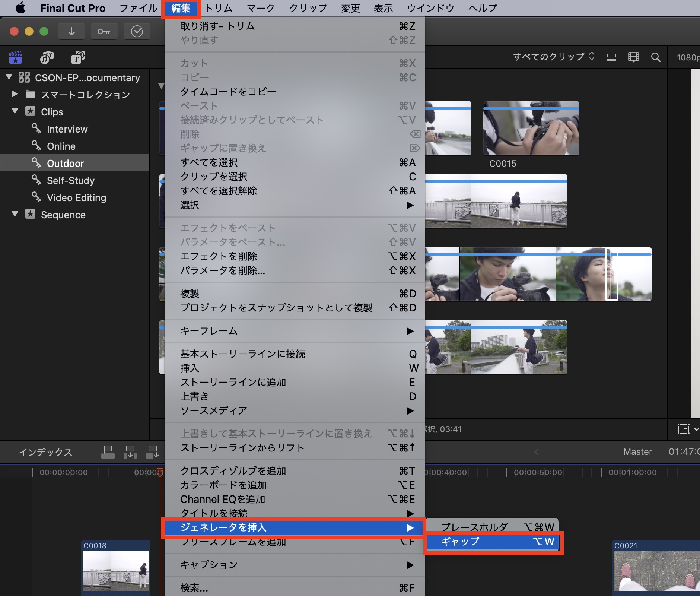This screenshot has width=700, height=596.
Task: Select the Interview keyword collection
Action: pos(67,129)
